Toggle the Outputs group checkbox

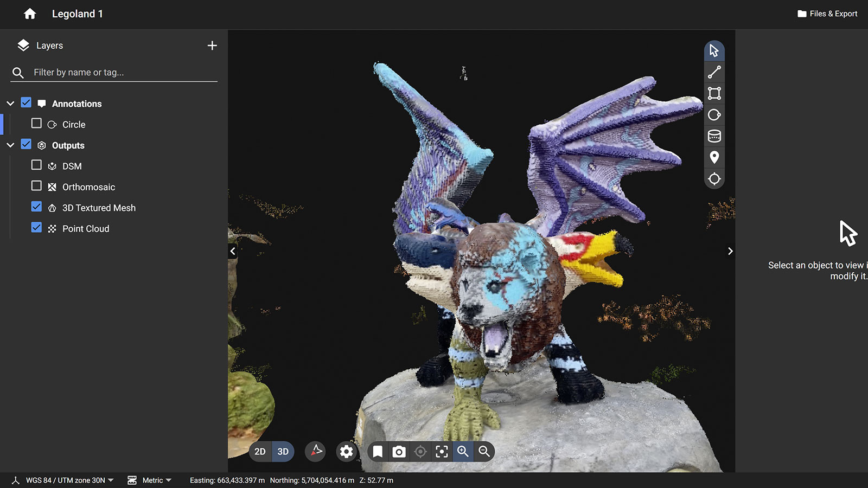point(26,144)
